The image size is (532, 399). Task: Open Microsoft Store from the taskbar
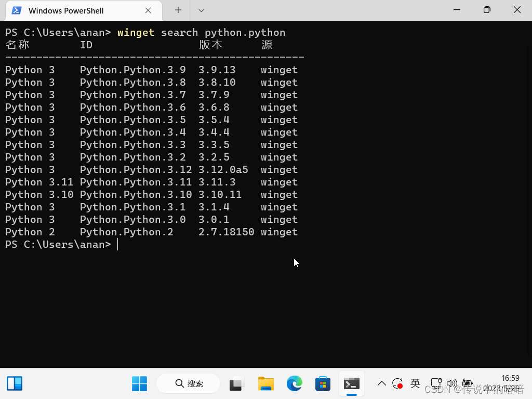click(x=323, y=384)
